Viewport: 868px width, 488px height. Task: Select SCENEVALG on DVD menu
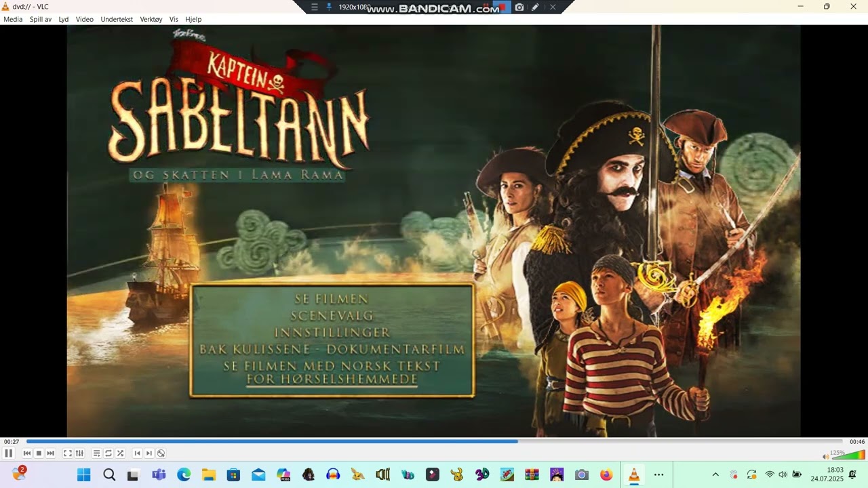point(332,316)
